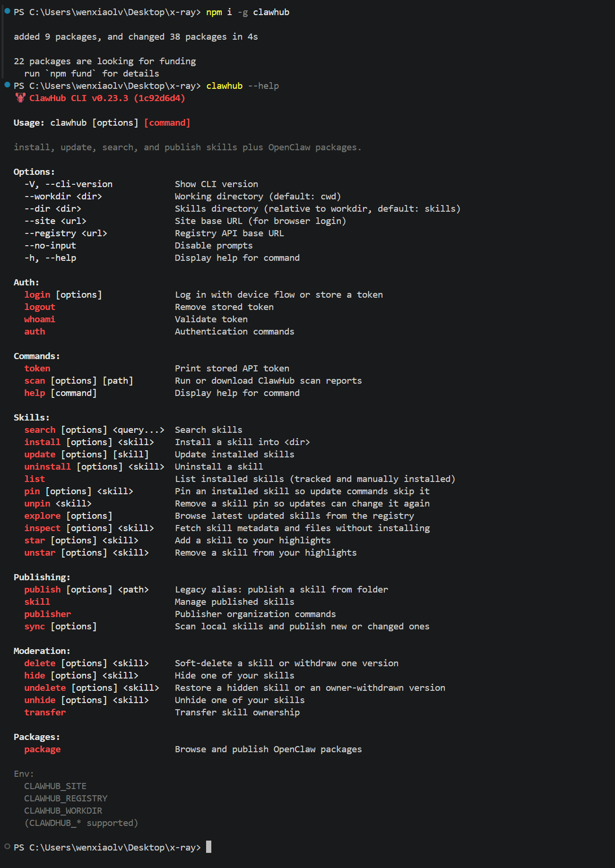Click the 'search' skills command
The width and height of the screenshot is (615, 868).
(40, 430)
